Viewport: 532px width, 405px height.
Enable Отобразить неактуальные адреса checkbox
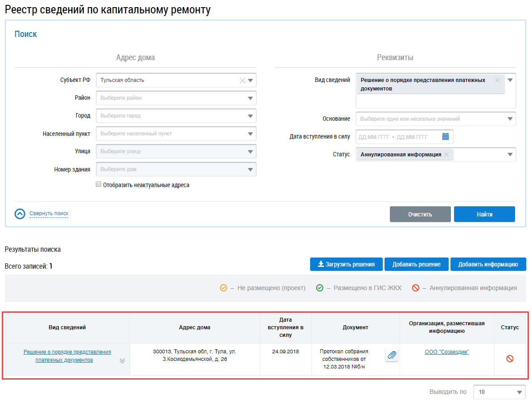pyautogui.click(x=98, y=184)
